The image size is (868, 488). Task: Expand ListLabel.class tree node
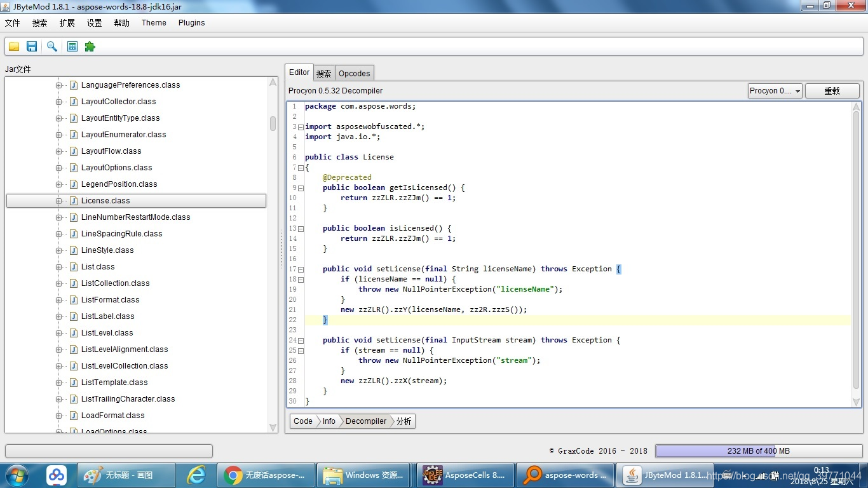(59, 316)
